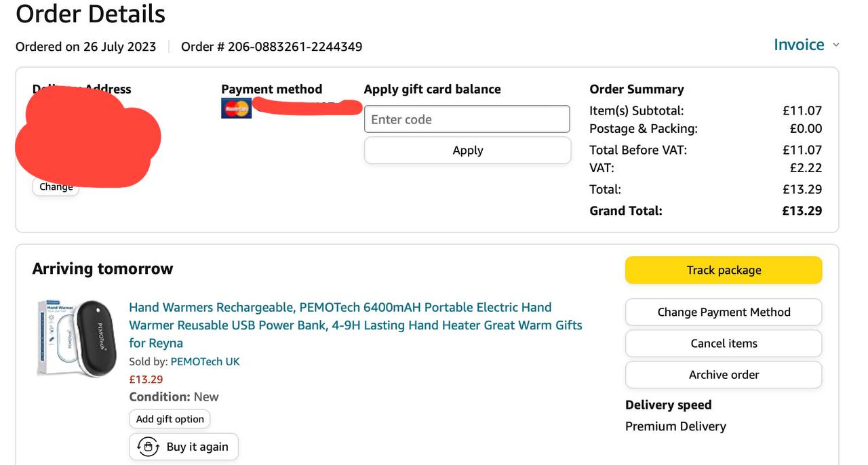Click the Grand Total amount £13.29
This screenshot has width=868, height=465.
802,211
